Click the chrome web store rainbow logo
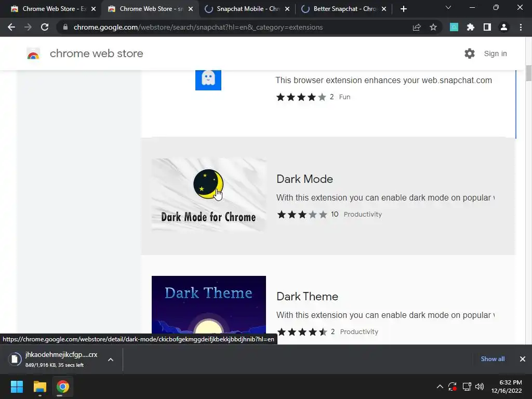The width and height of the screenshot is (532, 399). (x=33, y=54)
